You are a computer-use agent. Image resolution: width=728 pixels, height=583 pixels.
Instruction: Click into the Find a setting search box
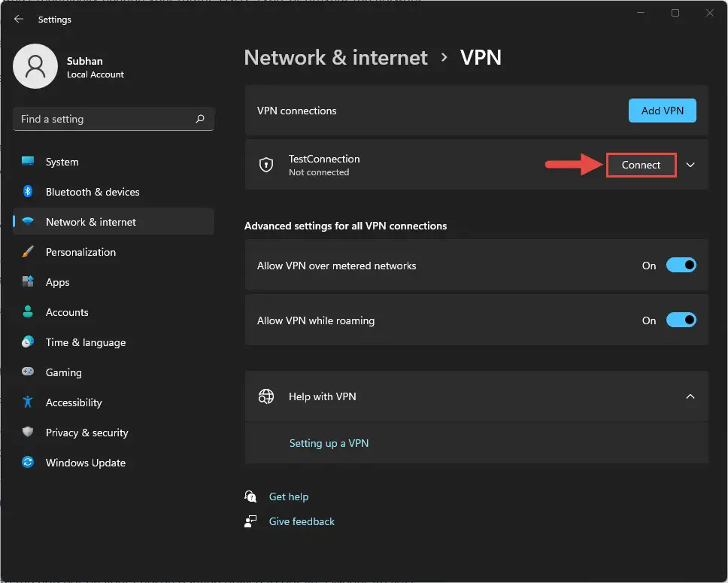pos(114,119)
